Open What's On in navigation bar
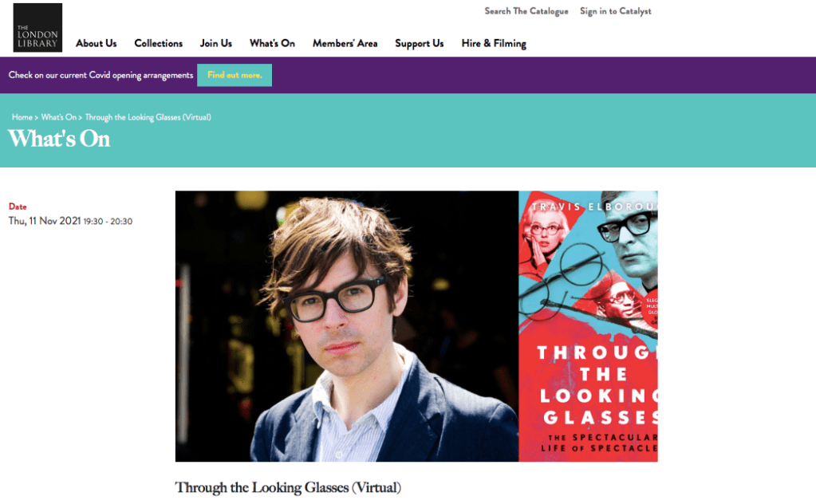The width and height of the screenshot is (816, 504). pos(272,44)
